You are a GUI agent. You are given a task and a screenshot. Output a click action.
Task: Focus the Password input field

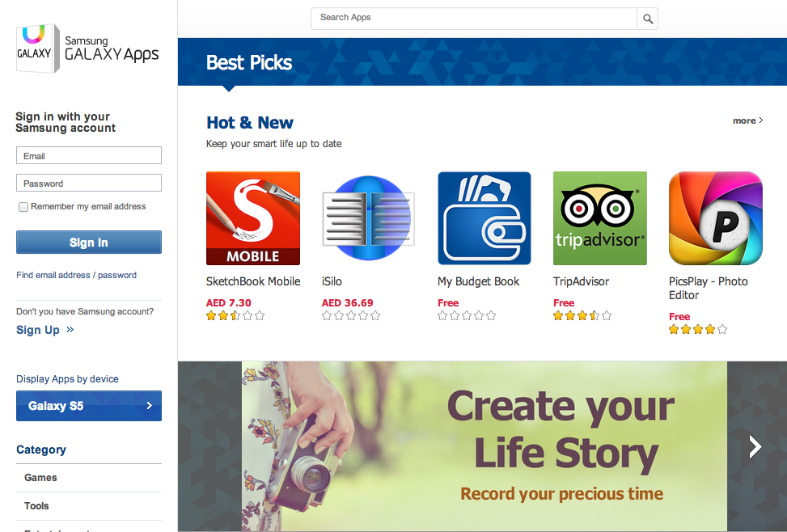89,184
